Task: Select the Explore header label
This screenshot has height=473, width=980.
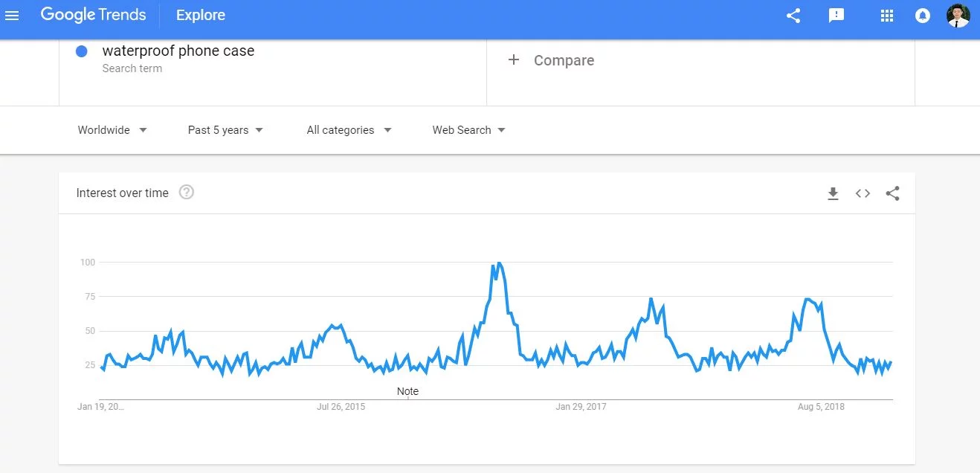Action: click(201, 15)
